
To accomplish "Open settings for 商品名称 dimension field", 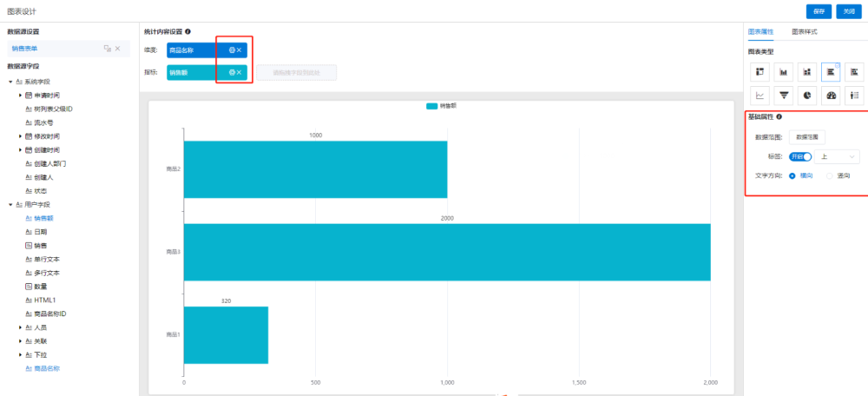I will pyautogui.click(x=232, y=50).
